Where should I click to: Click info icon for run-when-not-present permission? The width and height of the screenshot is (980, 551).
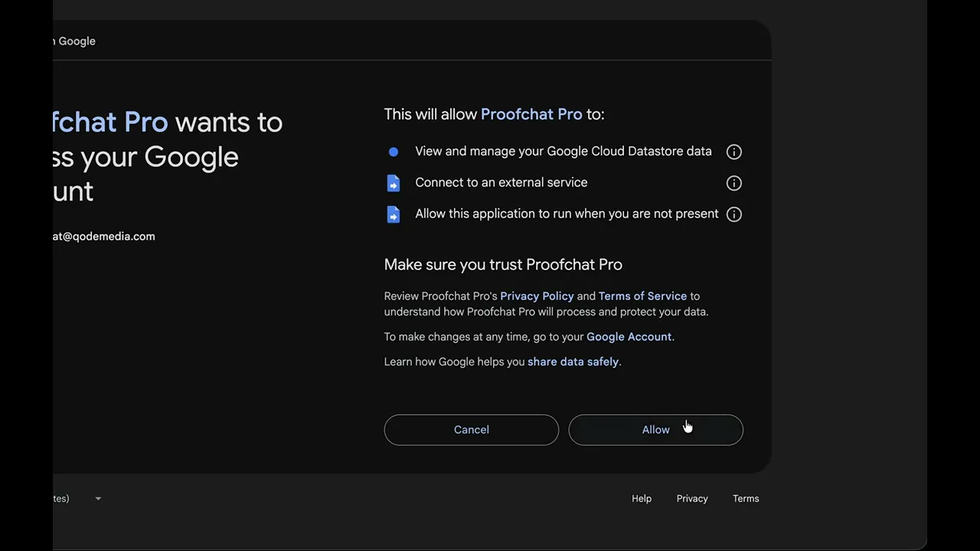pos(733,214)
